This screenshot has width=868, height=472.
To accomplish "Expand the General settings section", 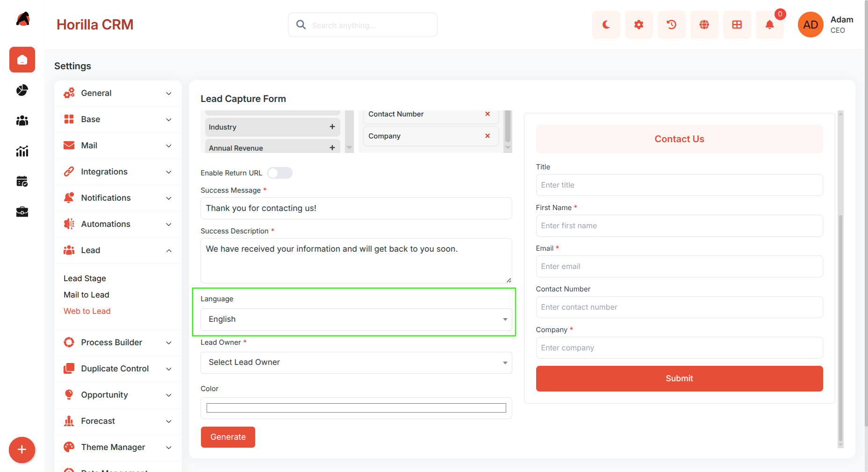I will click(x=118, y=93).
